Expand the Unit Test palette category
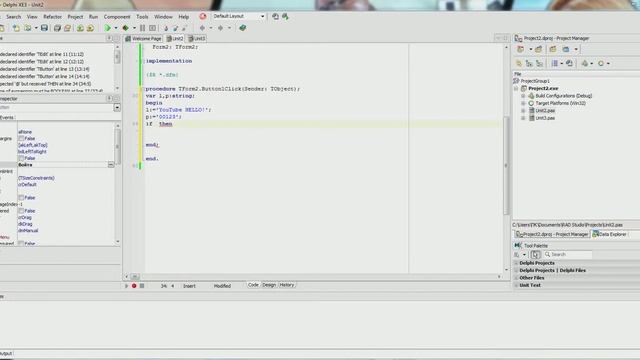 (516, 285)
